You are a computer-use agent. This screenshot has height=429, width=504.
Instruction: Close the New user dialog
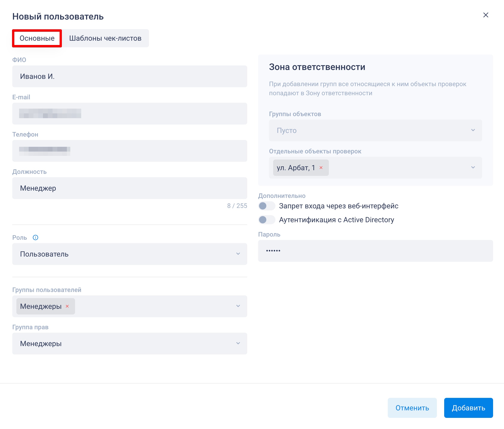click(486, 15)
